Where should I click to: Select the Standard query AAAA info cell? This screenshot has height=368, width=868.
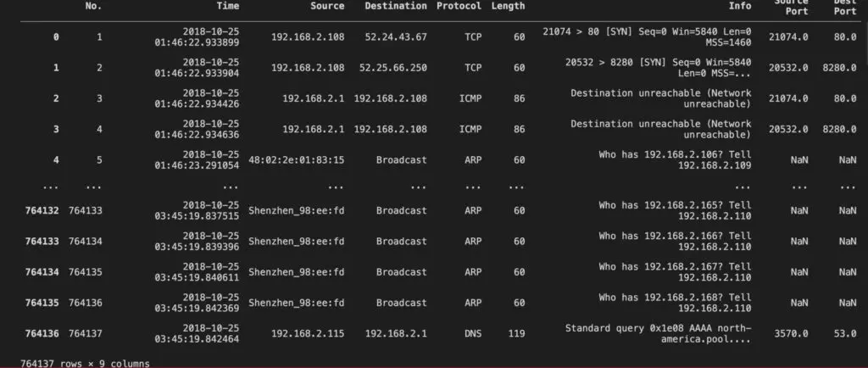click(658, 334)
